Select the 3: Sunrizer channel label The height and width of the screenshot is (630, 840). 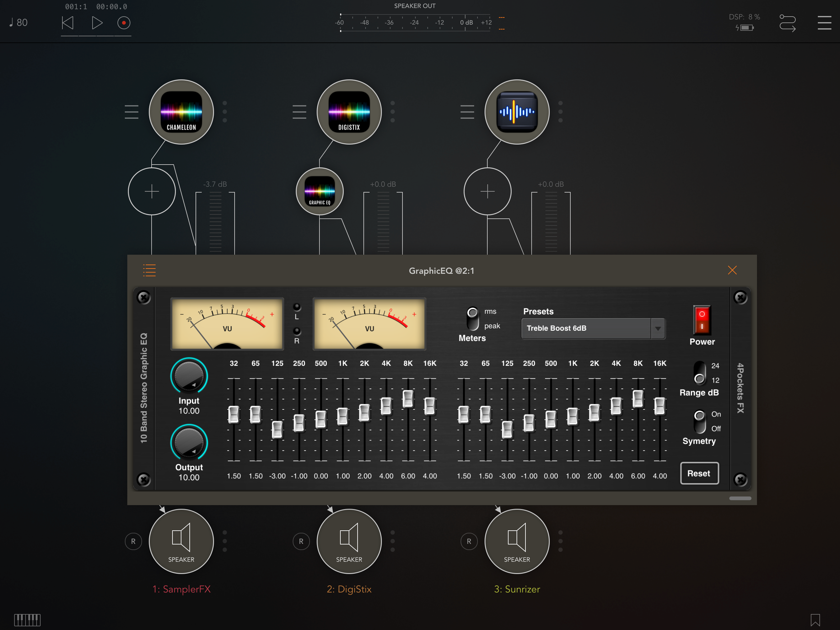coord(517,589)
